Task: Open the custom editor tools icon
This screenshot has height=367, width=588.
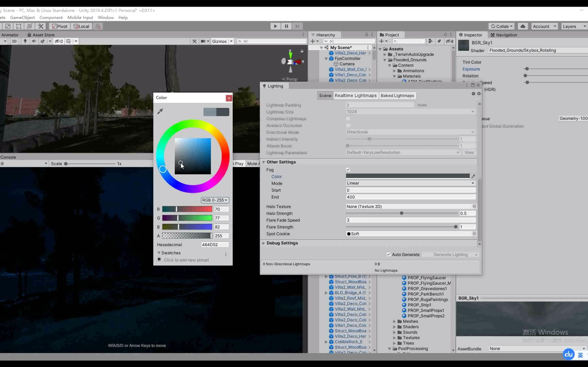Action: pos(40,26)
